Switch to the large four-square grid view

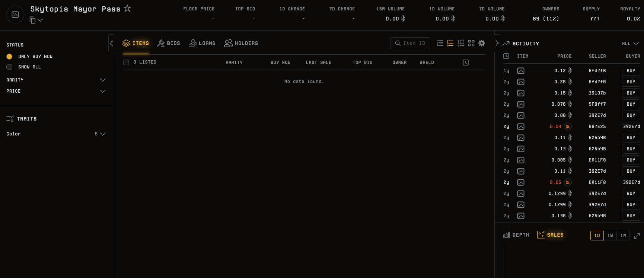pyautogui.click(x=471, y=43)
